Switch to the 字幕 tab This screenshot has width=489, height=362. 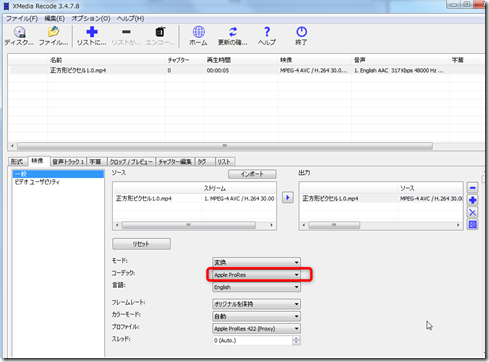(x=96, y=162)
